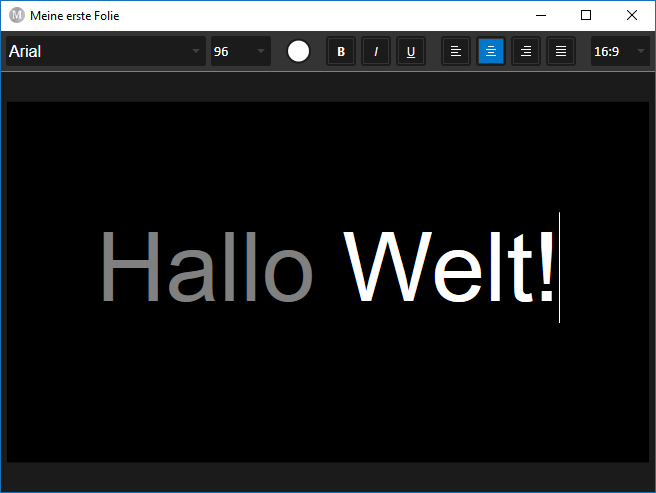The width and height of the screenshot is (656, 493).
Task: Open the 16:9 aspect ratio dropdown
Action: pyautogui.click(x=620, y=51)
